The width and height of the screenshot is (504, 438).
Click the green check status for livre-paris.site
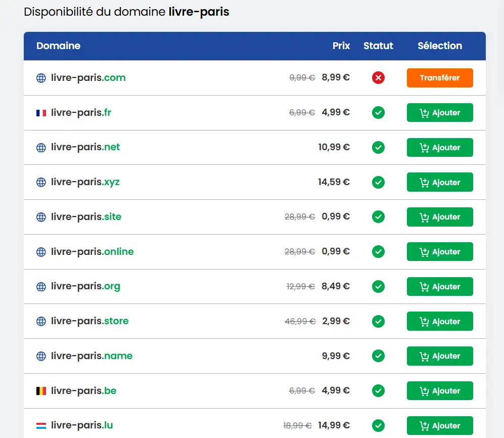[x=378, y=217]
